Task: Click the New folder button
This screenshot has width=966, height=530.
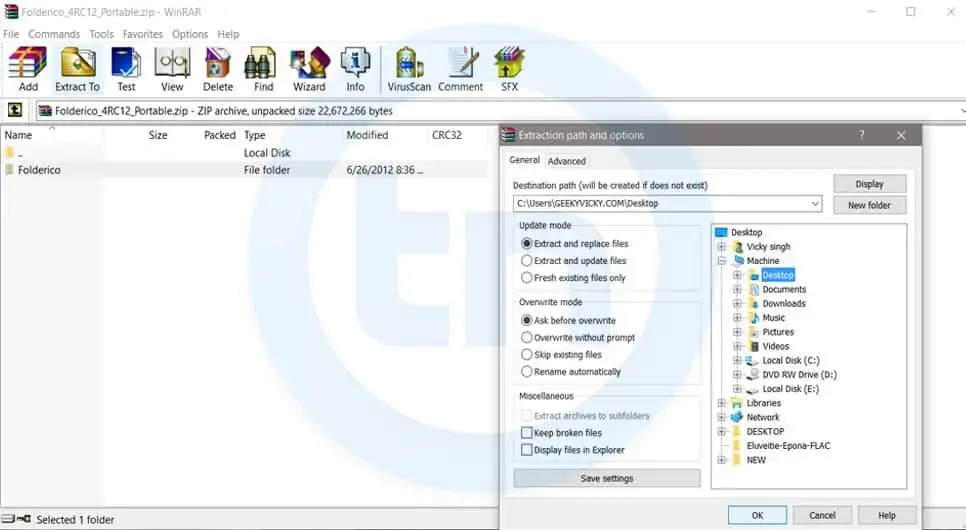Action: (x=869, y=205)
